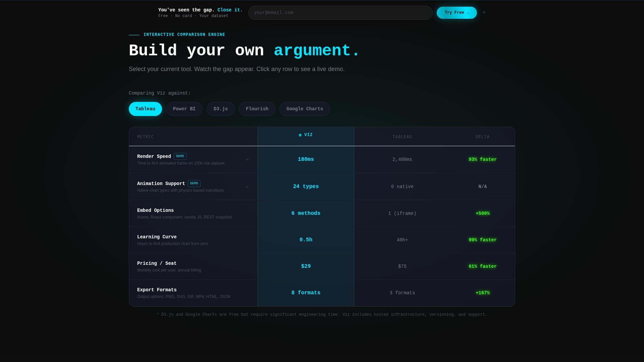
Task: Click the 0.5h Viz value
Action: [x=306, y=240]
